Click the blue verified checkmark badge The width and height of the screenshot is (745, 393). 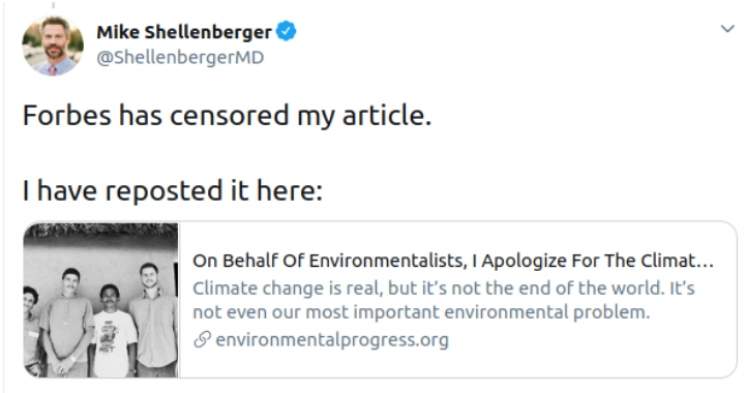pos(286,31)
